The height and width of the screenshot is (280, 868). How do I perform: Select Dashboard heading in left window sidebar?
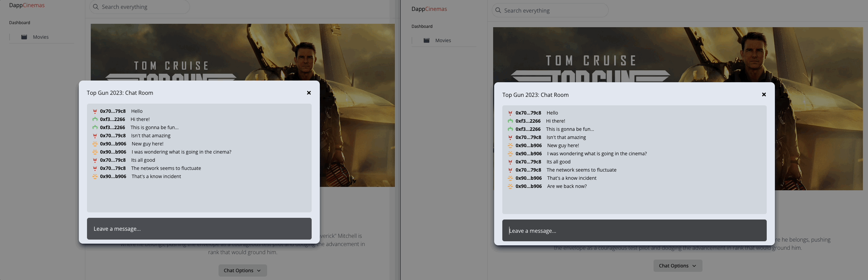click(x=20, y=23)
